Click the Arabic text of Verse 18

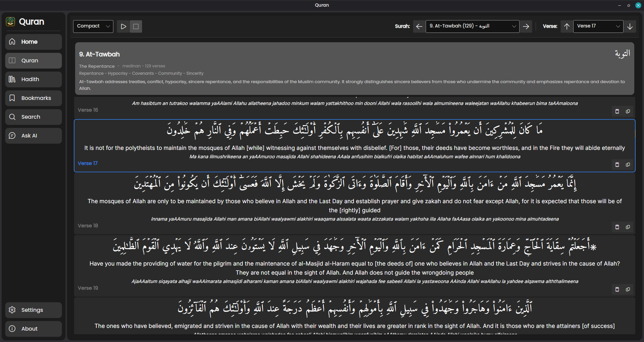click(355, 183)
